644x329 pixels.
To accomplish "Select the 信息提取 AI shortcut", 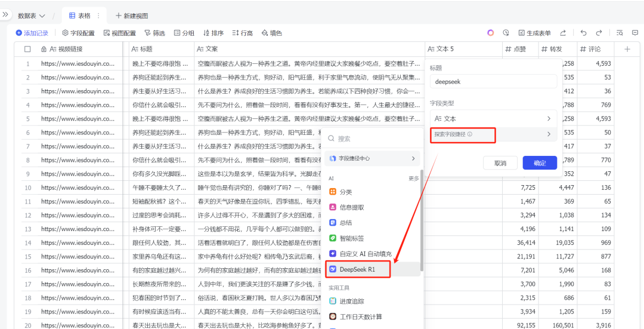I will (372, 207).
